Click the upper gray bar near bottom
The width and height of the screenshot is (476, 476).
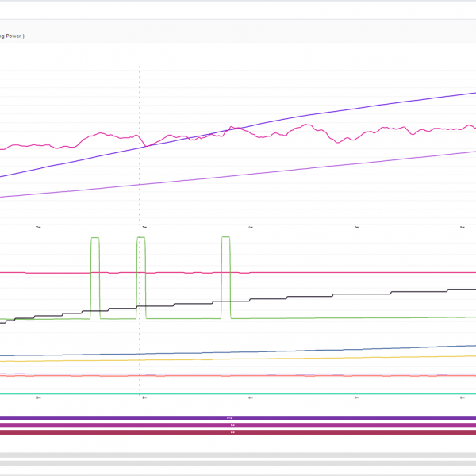(238, 455)
